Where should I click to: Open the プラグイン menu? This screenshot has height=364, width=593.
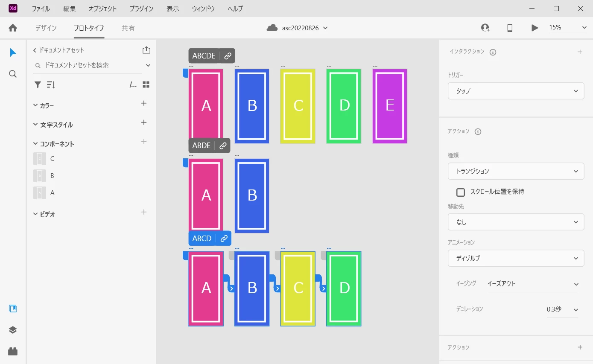(141, 9)
